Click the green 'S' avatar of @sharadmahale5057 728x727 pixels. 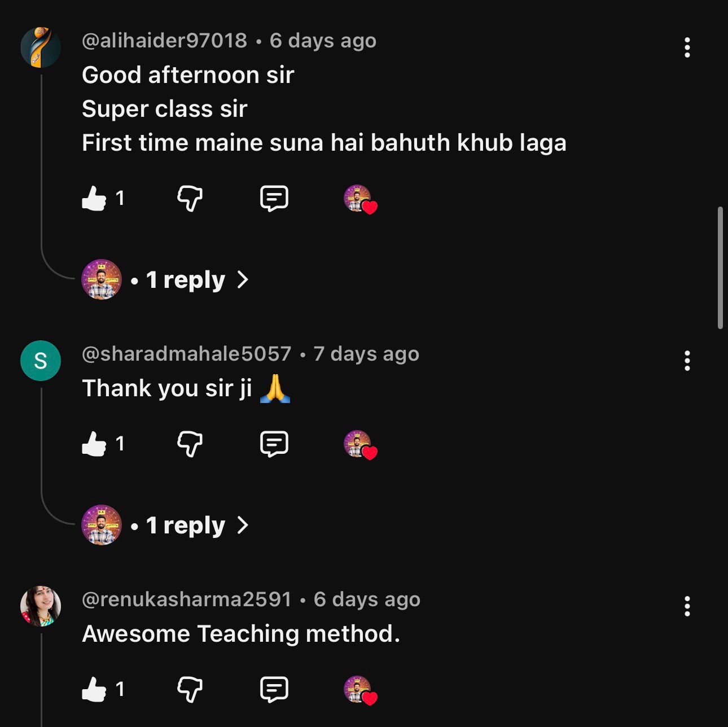point(41,361)
